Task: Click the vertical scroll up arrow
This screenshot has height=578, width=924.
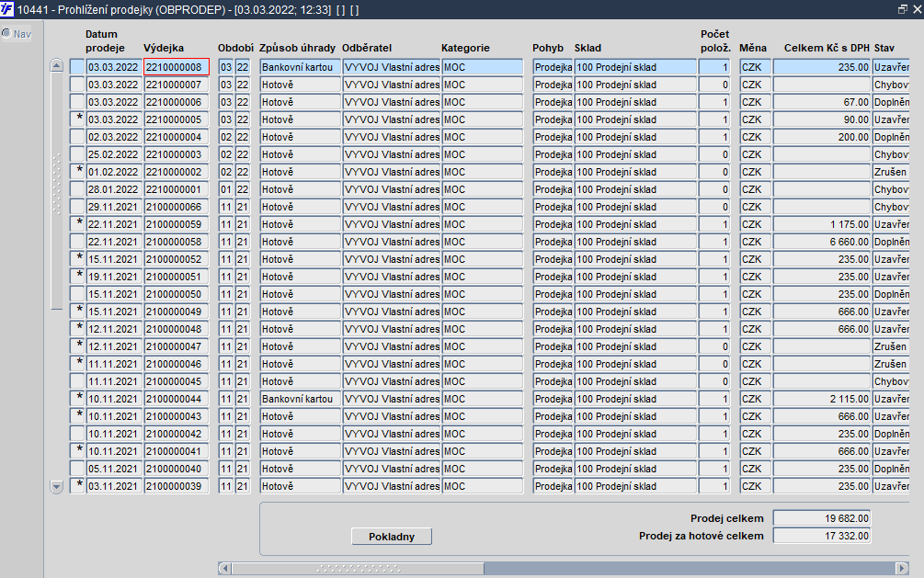Action: 57,65
